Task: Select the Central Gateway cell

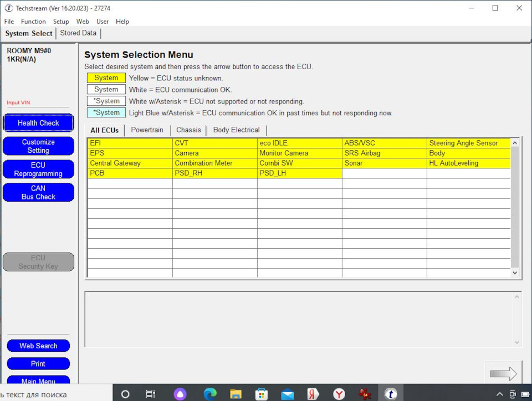Action: [130, 163]
